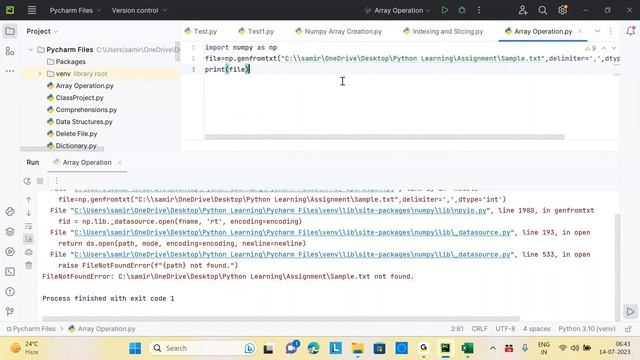Show hidden editor tabs list
Screen dimensions: 640x360
[x=597, y=31]
